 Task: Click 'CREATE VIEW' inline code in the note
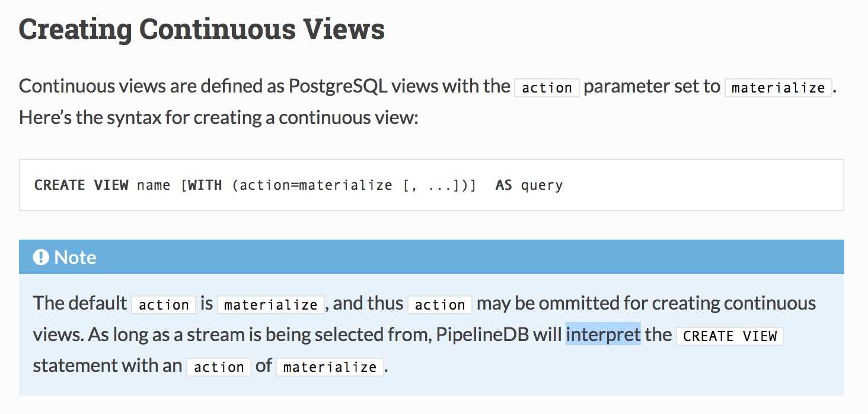730,336
